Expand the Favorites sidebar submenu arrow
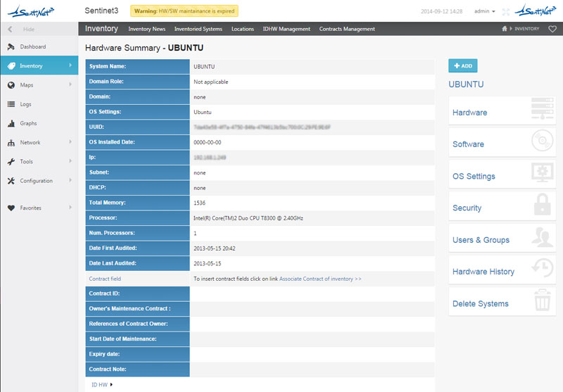Viewport: 563px width, 392px height. [x=70, y=207]
